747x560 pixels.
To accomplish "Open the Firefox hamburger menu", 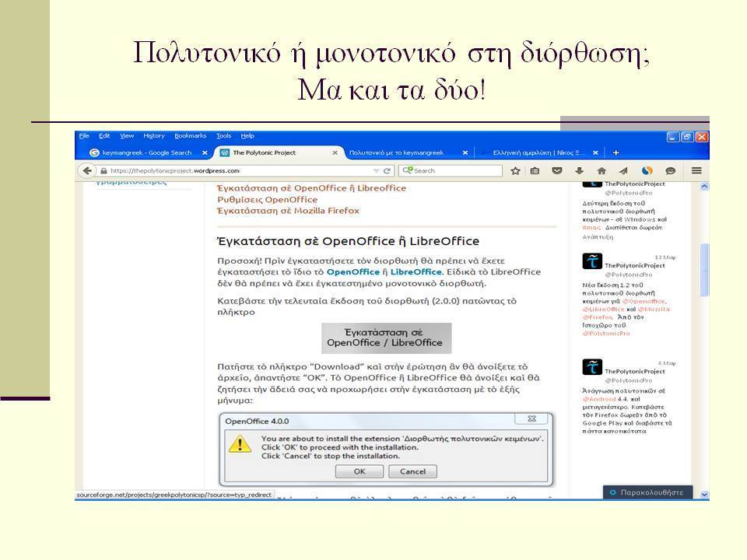I will (696, 170).
